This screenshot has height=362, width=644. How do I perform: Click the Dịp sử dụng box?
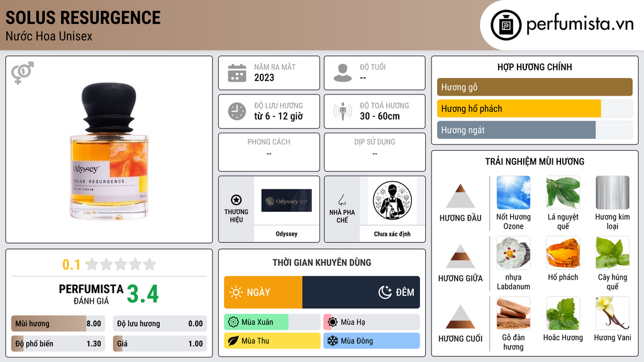[x=375, y=152]
